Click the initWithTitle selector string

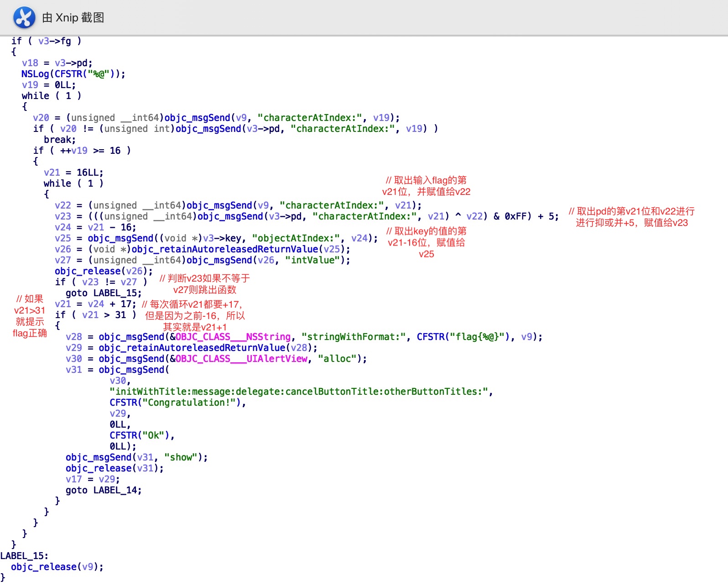pos(301,392)
